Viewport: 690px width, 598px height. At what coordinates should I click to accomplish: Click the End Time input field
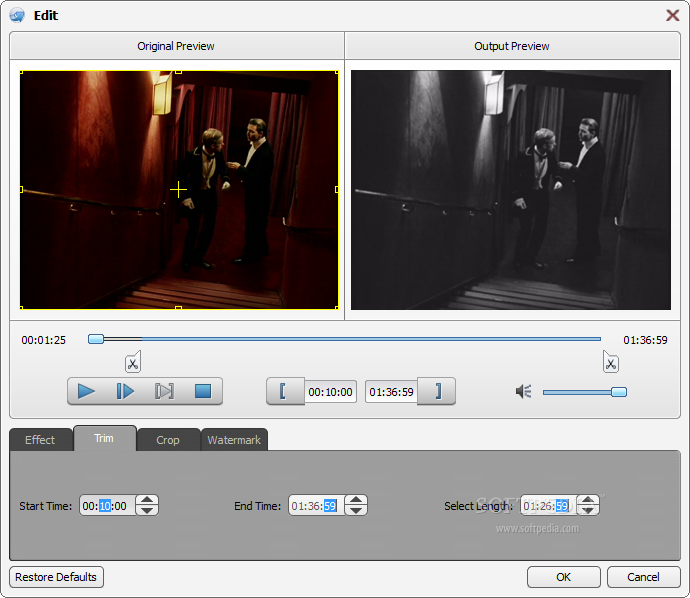316,506
